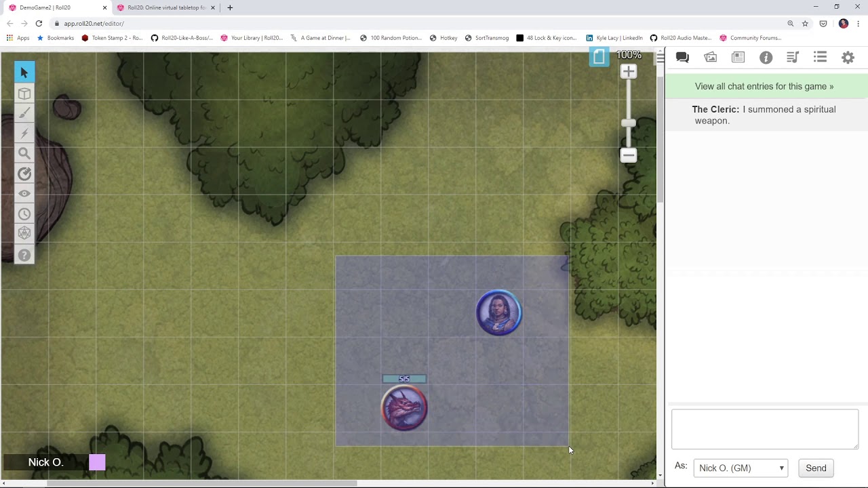Open browser zoom magnifier in address bar

coord(790,23)
